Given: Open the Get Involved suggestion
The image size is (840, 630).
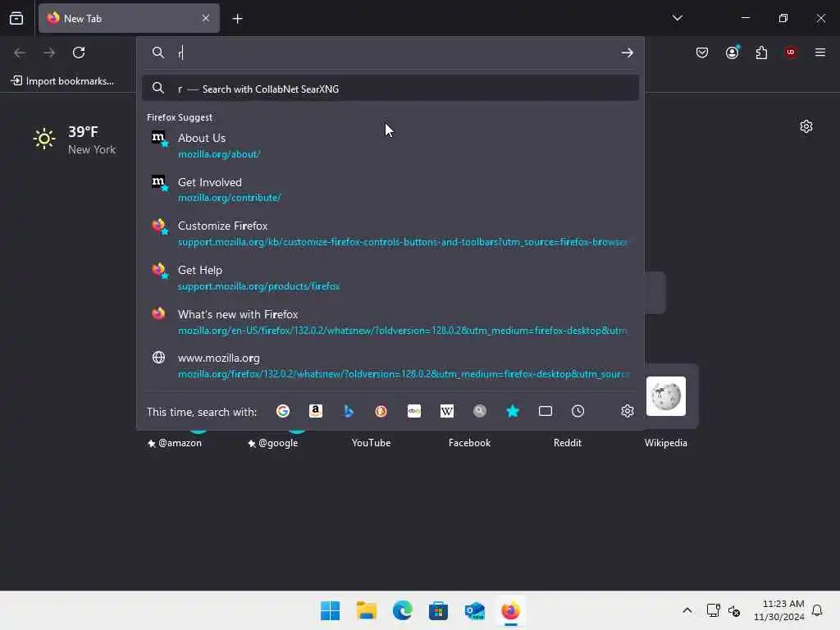Looking at the screenshot, I should pyautogui.click(x=390, y=189).
